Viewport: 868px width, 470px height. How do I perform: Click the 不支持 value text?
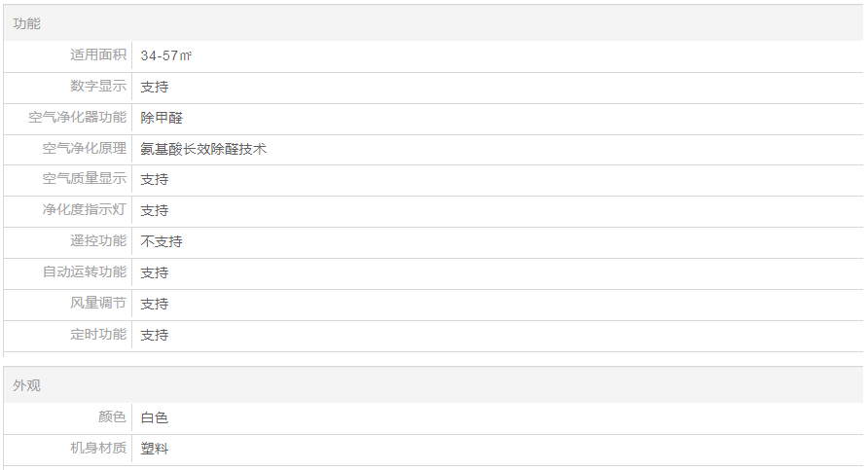(x=162, y=241)
